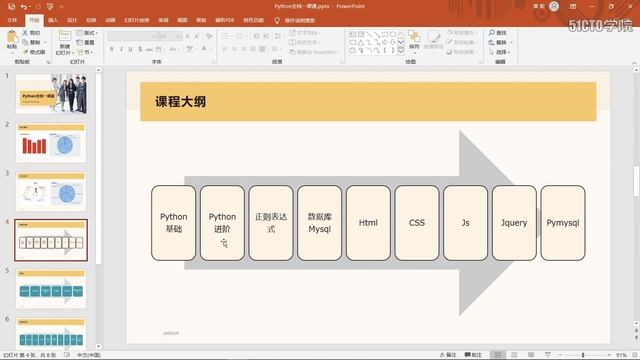Select the CSS box on the slide
640x360 pixels.
coord(417,223)
